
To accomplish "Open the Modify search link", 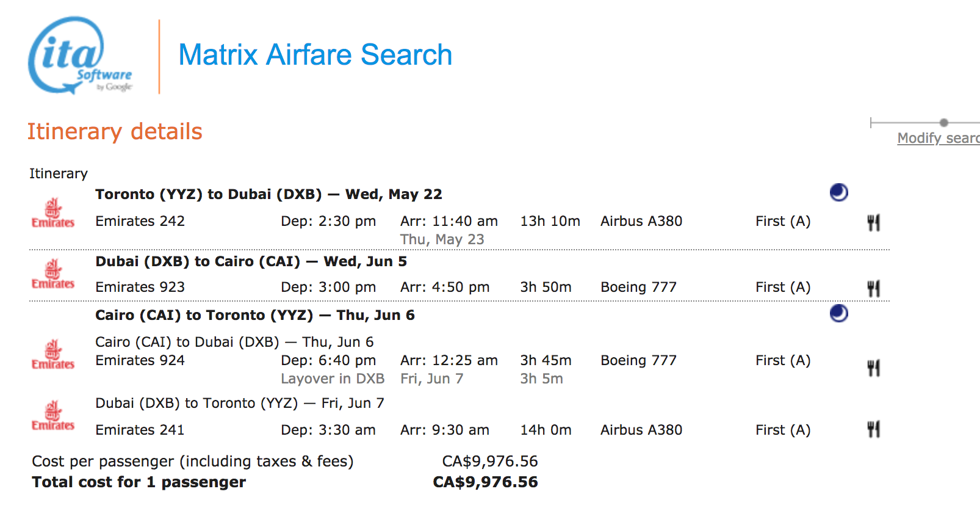I will pos(938,138).
